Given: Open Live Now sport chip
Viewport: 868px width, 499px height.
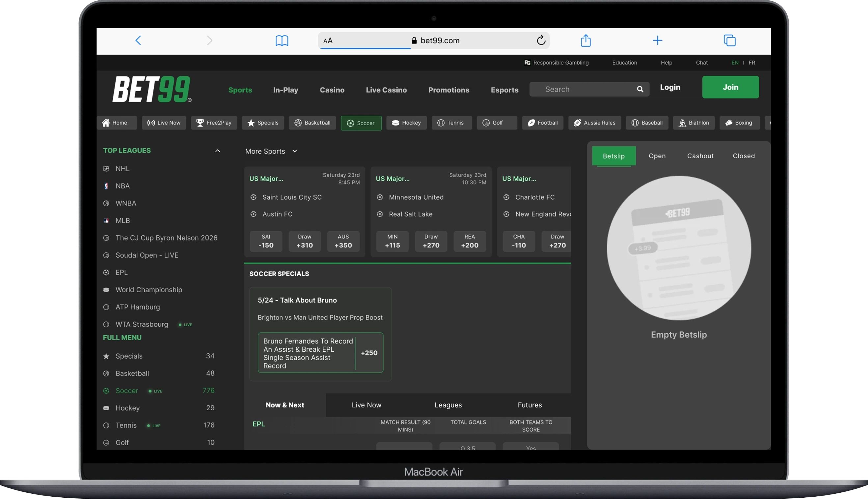Looking at the screenshot, I should [x=164, y=123].
